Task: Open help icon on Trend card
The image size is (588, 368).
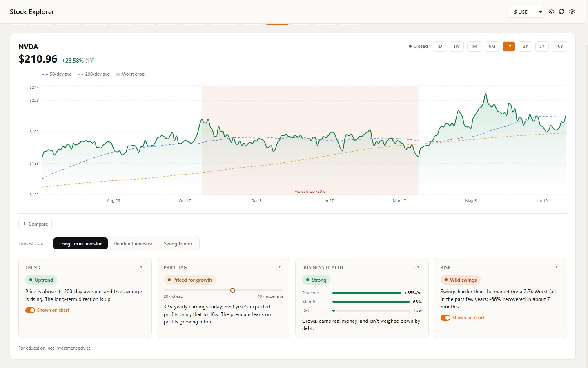Action: coord(141,267)
